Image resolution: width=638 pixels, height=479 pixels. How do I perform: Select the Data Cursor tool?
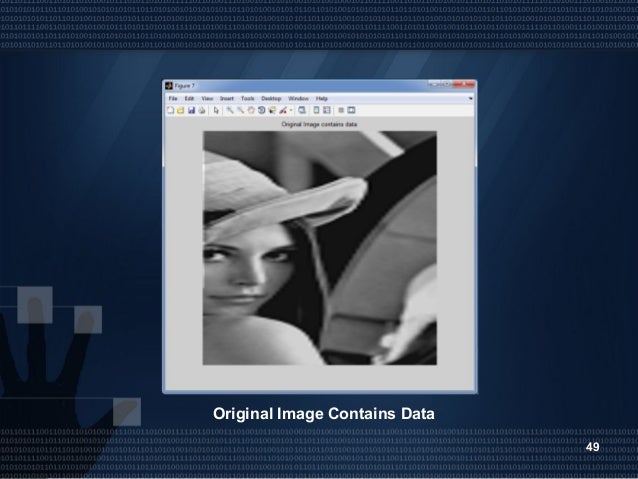pos(272,110)
